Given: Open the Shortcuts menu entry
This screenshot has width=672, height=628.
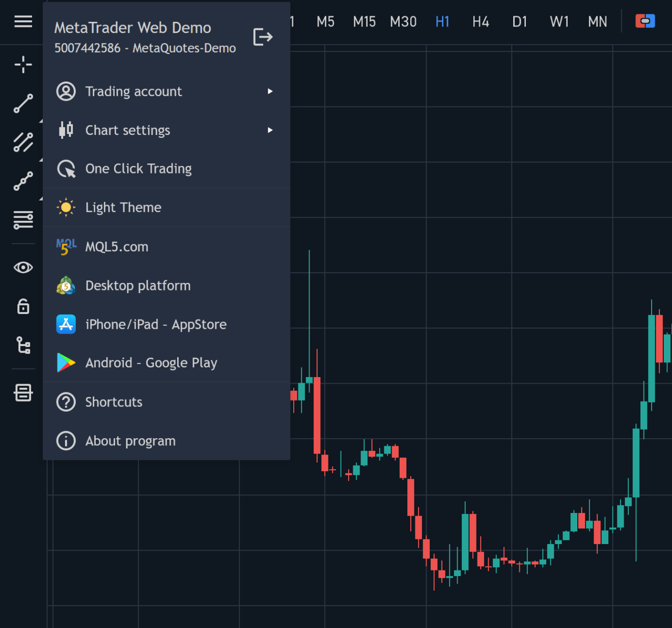Looking at the screenshot, I should tap(114, 402).
